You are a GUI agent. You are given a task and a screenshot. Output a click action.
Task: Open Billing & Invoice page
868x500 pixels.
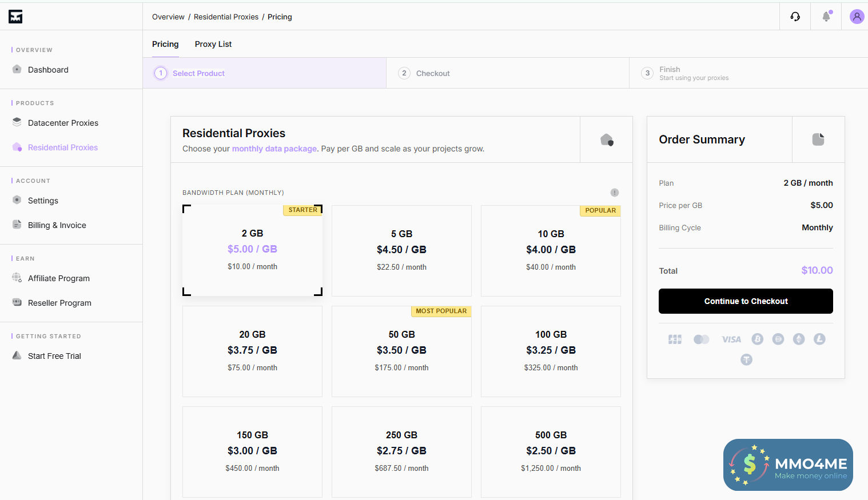(57, 225)
